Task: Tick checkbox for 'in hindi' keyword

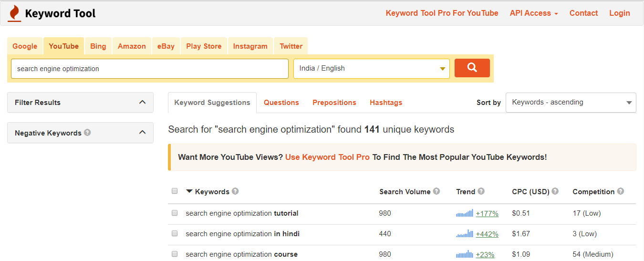Action: tap(175, 234)
